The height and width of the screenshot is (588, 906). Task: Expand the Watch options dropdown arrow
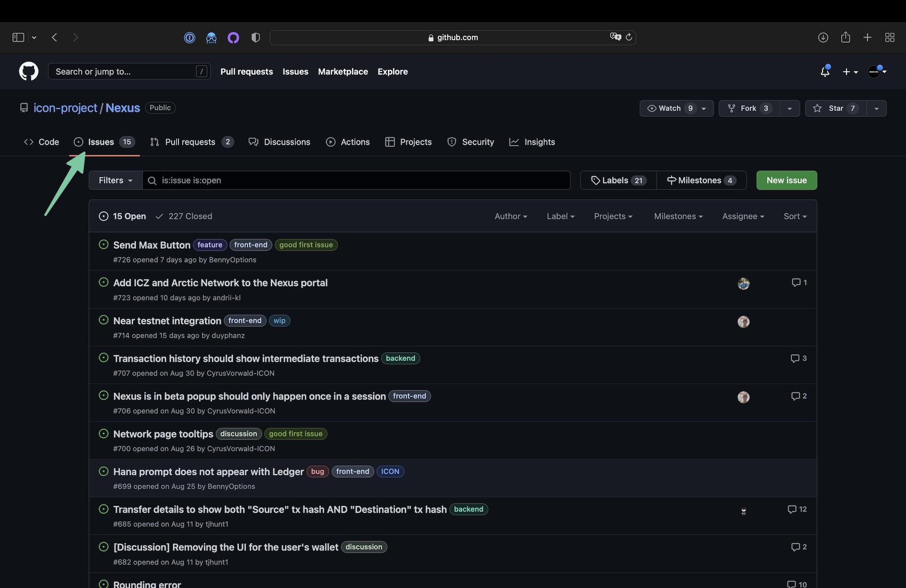704,108
